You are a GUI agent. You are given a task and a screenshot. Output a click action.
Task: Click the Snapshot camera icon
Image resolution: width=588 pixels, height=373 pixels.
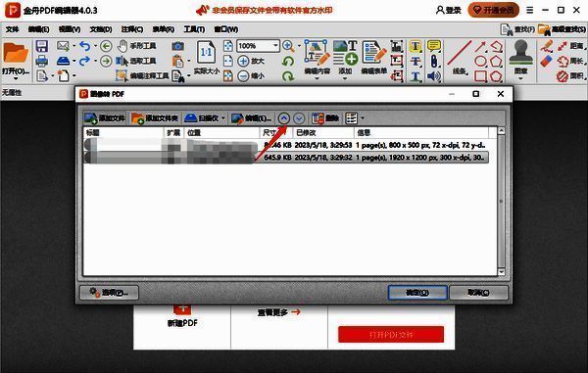pos(177,46)
